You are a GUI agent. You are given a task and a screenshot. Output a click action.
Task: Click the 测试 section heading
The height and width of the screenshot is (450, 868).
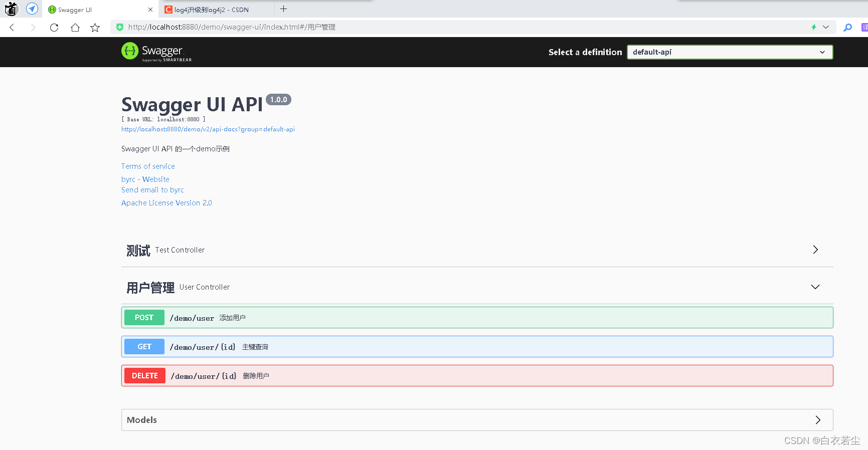[138, 250]
